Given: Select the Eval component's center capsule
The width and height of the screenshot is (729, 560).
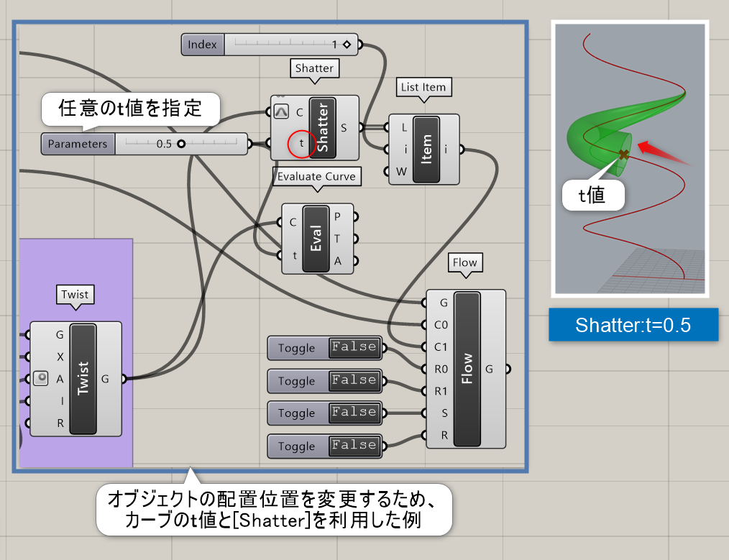Looking at the screenshot, I should click(x=316, y=238).
